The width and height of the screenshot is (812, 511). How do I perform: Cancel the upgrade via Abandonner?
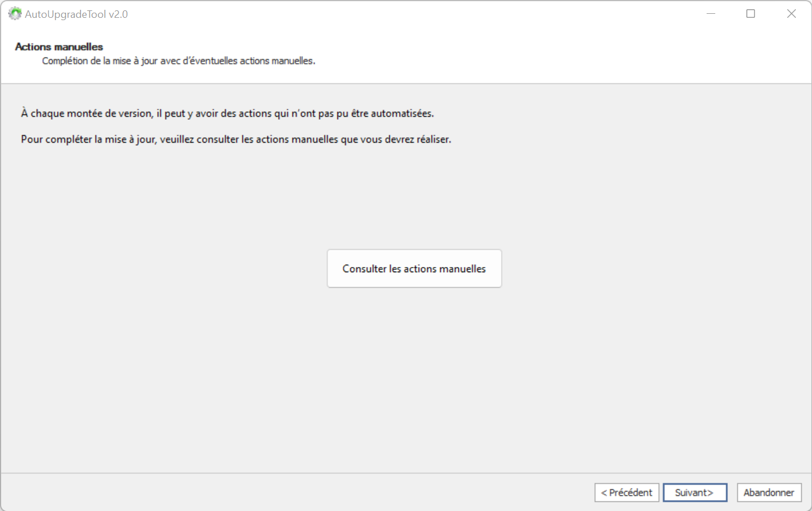click(769, 493)
